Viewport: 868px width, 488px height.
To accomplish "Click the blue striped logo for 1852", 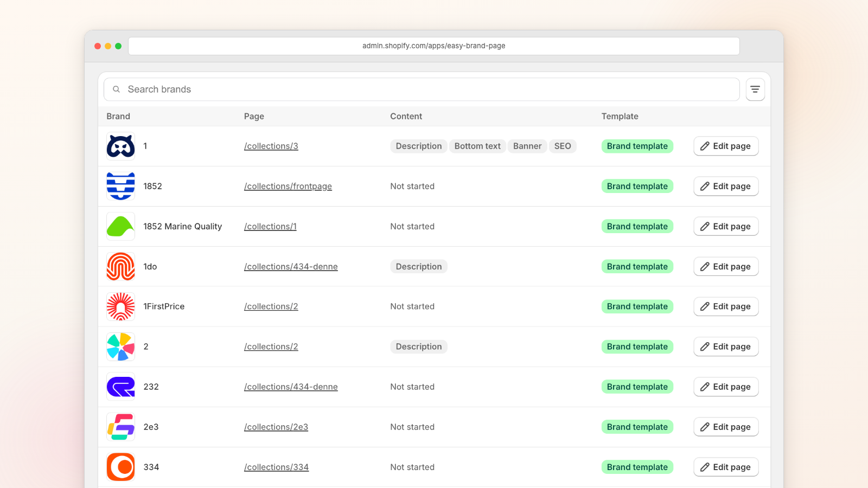I will 120,187.
